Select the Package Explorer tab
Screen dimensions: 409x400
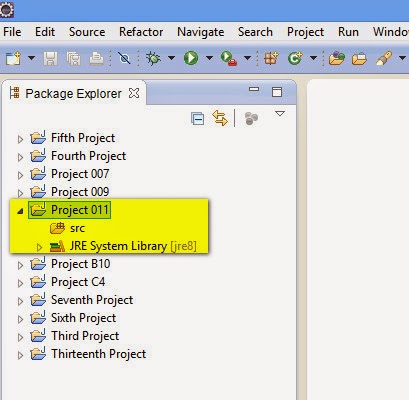[73, 94]
